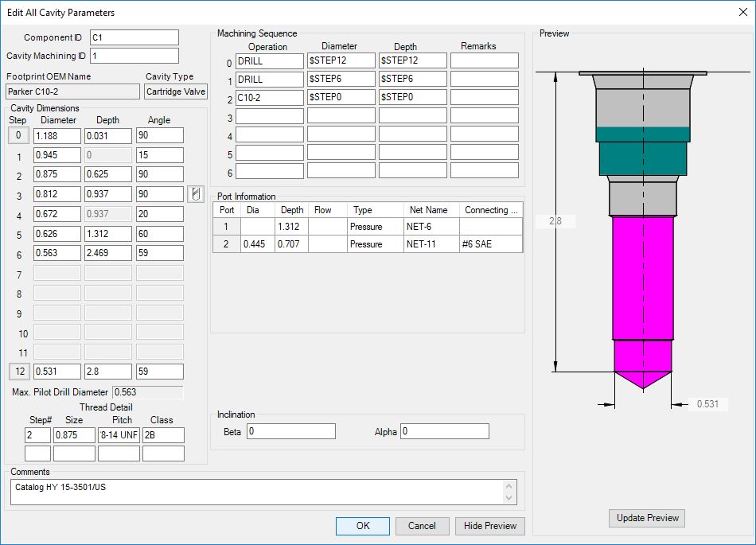
Task: Close the Edit All Cavity Parameters dialog
Action: (742, 12)
